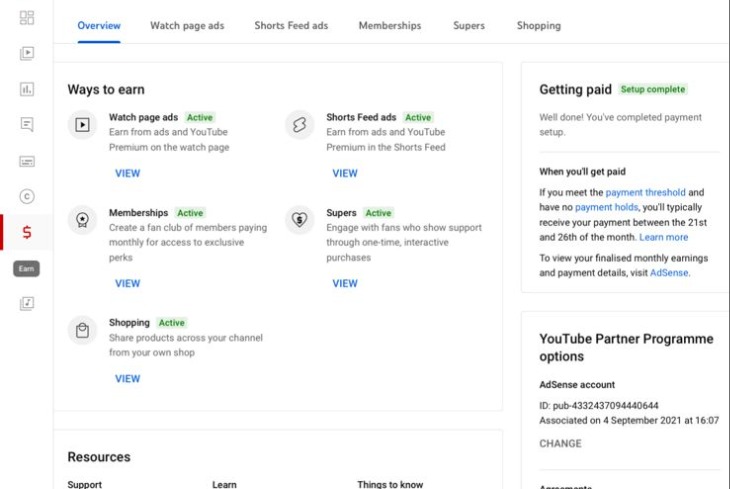Click the Active badge beside Watch page ads

200,117
